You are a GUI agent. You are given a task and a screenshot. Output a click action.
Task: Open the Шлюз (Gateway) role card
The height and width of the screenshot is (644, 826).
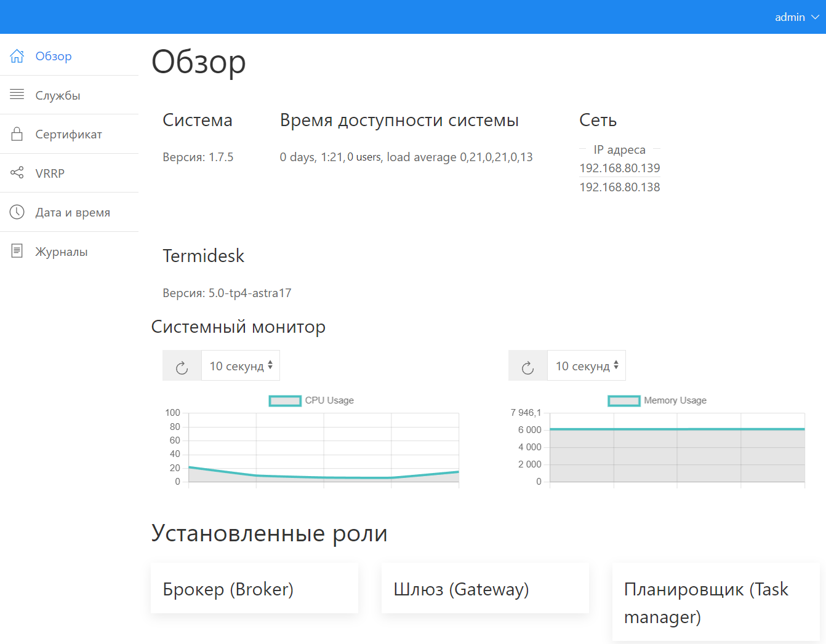485,589
